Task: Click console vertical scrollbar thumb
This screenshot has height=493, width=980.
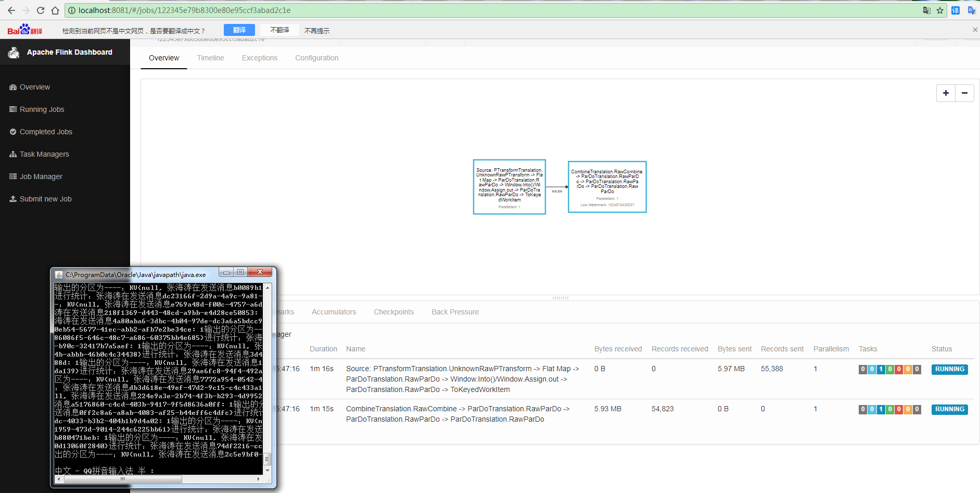Action: click(x=268, y=459)
